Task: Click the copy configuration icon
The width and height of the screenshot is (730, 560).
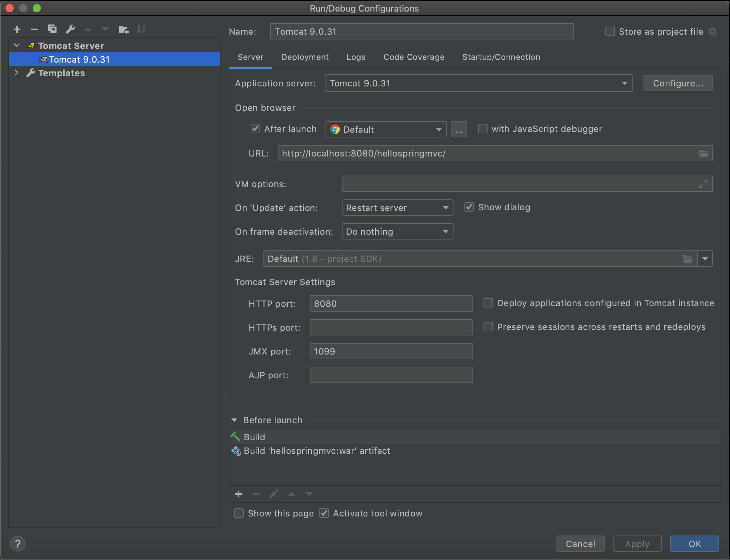Action: 52,30
